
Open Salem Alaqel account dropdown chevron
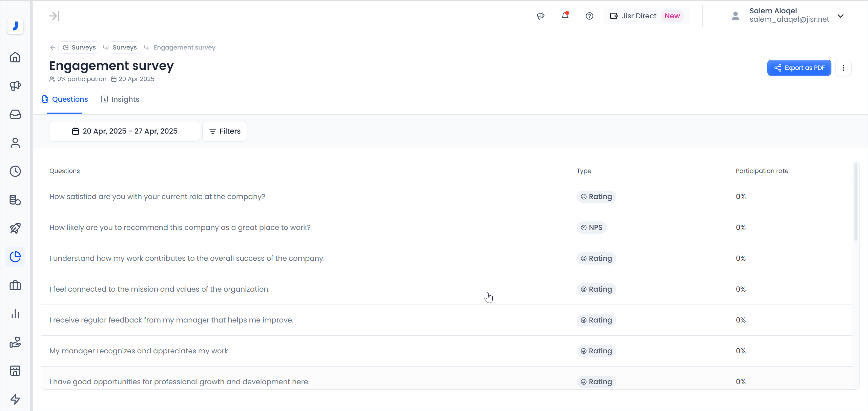coord(840,16)
